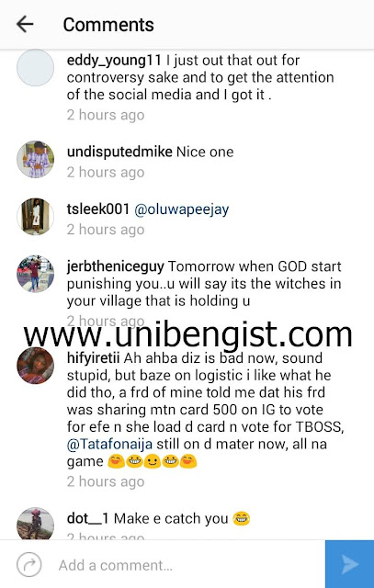Tap hifyiretii's profile photo
The height and width of the screenshot is (588, 374).
point(35,366)
